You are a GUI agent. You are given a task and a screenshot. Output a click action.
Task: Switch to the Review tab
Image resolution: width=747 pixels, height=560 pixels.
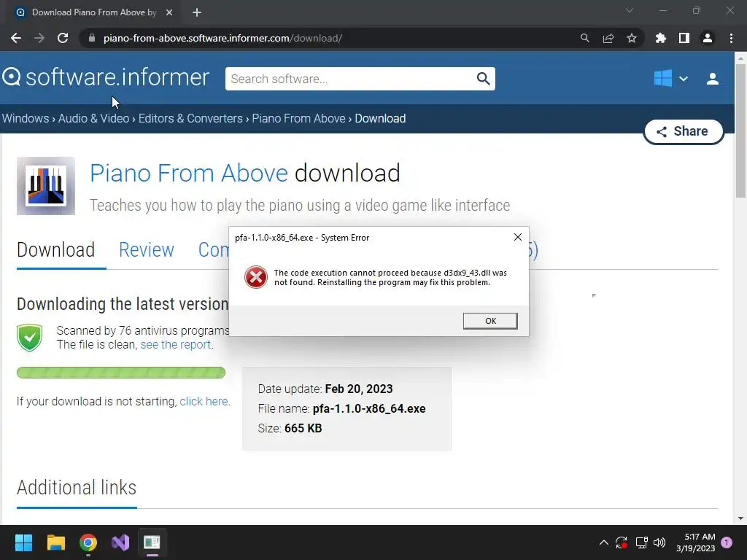[x=146, y=250]
